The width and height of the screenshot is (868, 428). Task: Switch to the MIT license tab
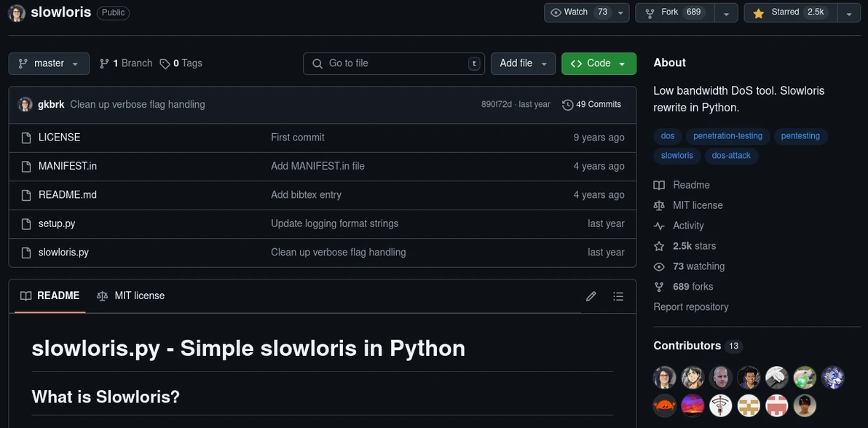pyautogui.click(x=131, y=296)
